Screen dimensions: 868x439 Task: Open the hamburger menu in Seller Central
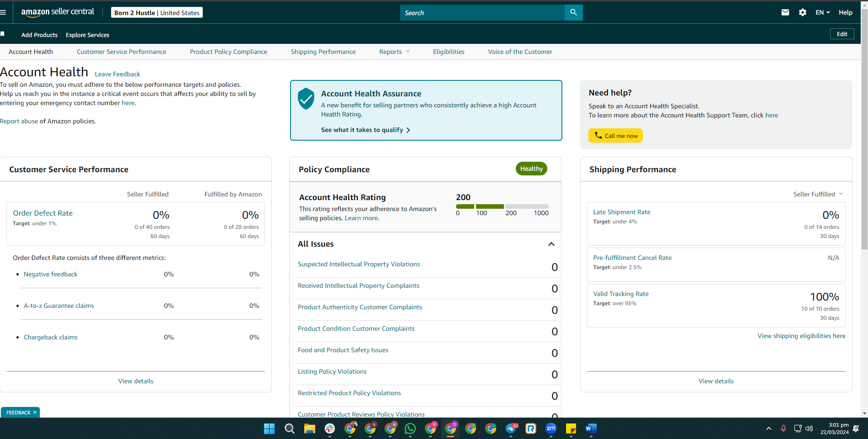(3, 12)
